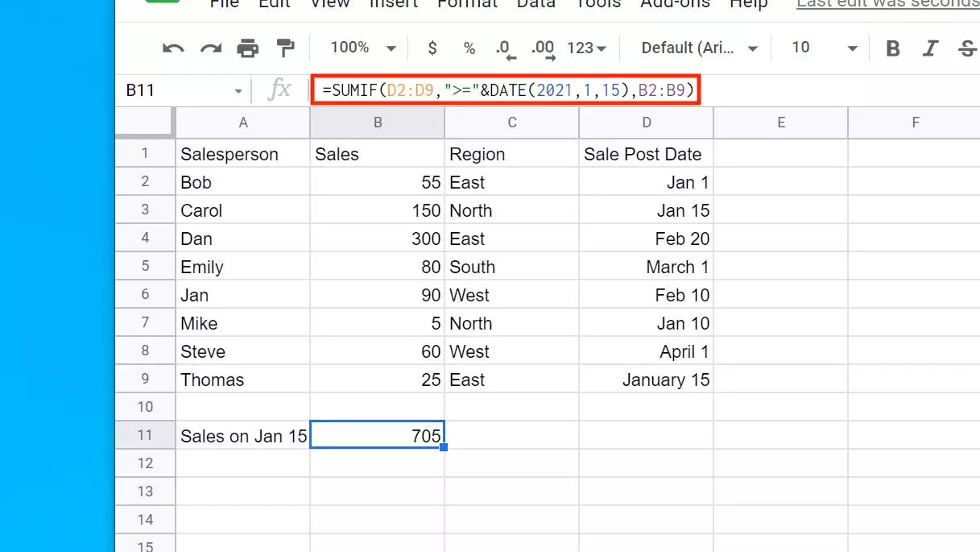Toggle strikethrough formatting
Viewport: 980px width, 552px height.
pyautogui.click(x=967, y=48)
